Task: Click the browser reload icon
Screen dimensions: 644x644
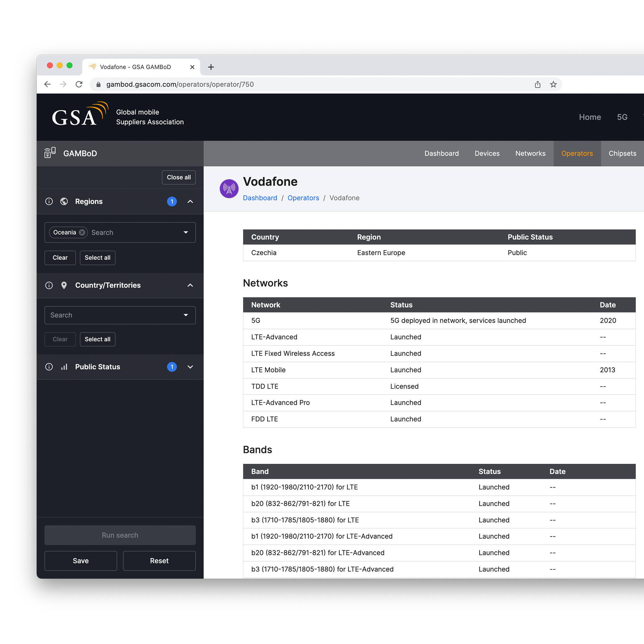Action: click(79, 84)
